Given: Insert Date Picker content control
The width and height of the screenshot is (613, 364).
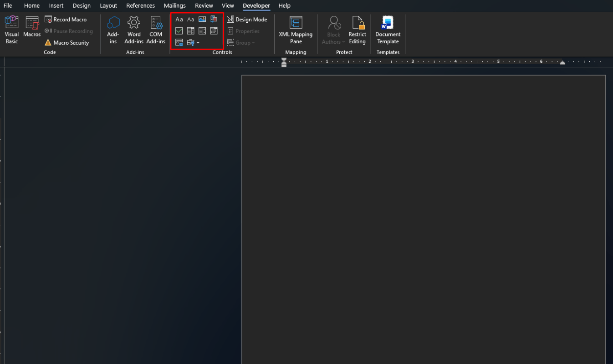Looking at the screenshot, I should coord(214,31).
